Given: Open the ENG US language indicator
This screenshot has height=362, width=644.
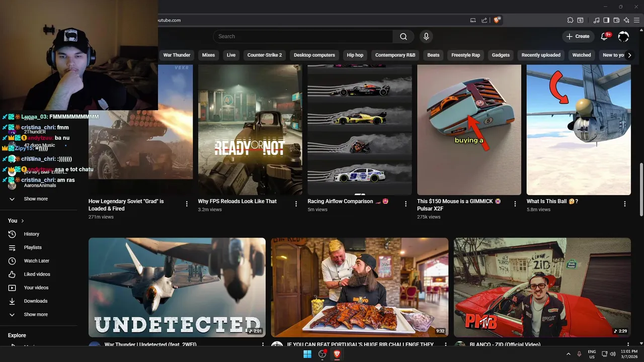Looking at the screenshot, I should pos(592,354).
